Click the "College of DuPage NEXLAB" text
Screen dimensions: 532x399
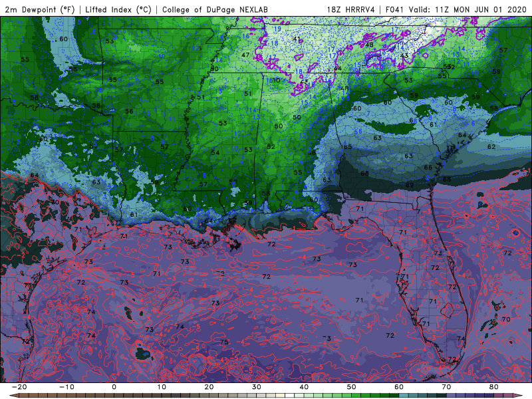coord(215,9)
